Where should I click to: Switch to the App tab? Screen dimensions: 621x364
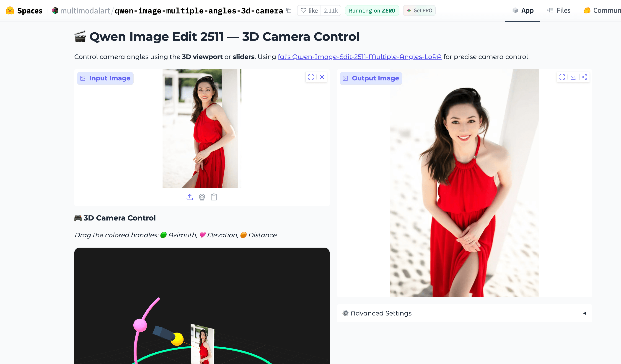(523, 10)
